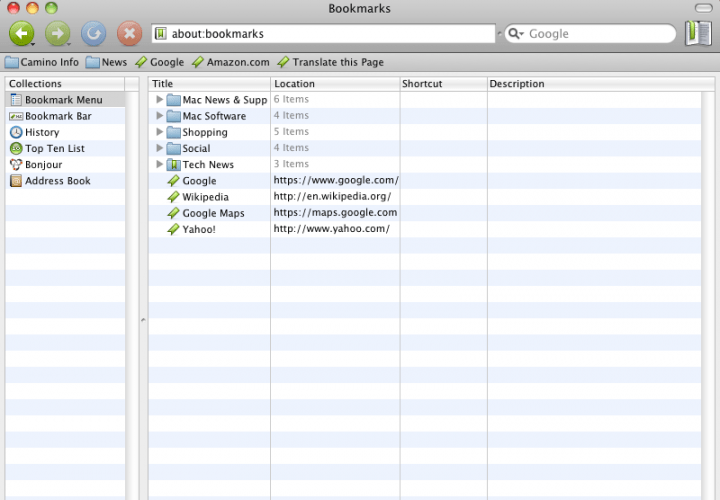Click the blue Reload page button

pyautogui.click(x=93, y=34)
